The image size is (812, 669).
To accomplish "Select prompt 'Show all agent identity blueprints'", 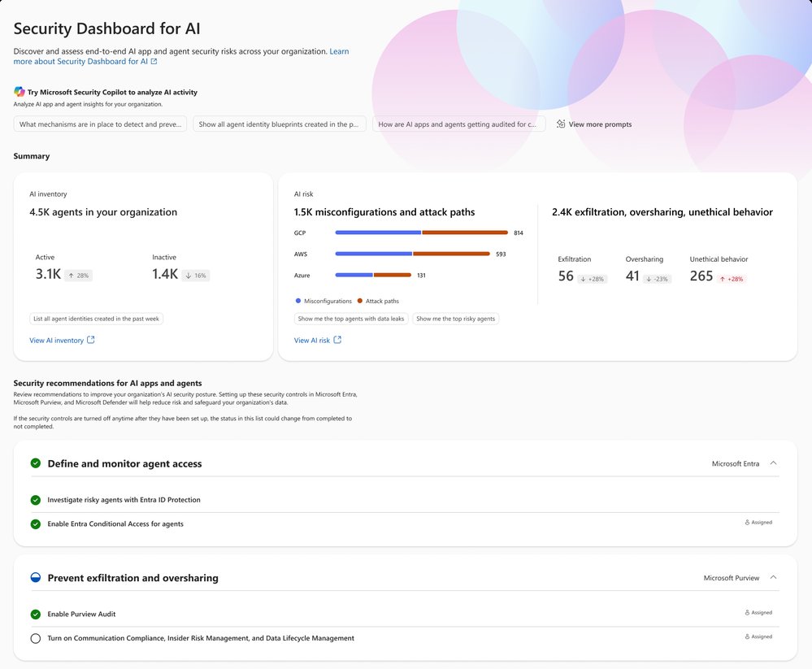I will 279,124.
